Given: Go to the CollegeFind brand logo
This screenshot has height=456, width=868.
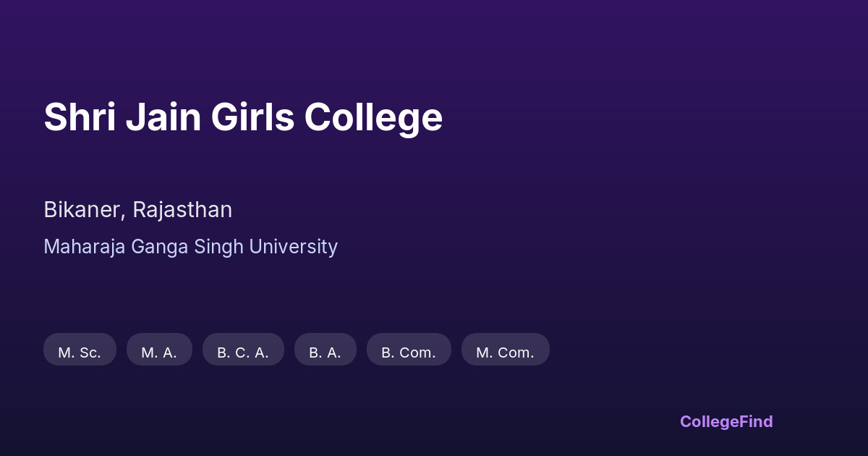Looking at the screenshot, I should (726, 421).
